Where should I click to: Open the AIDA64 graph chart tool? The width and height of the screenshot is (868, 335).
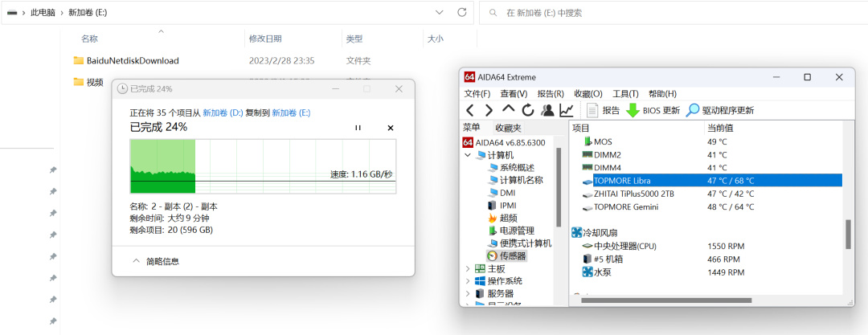coord(567,110)
